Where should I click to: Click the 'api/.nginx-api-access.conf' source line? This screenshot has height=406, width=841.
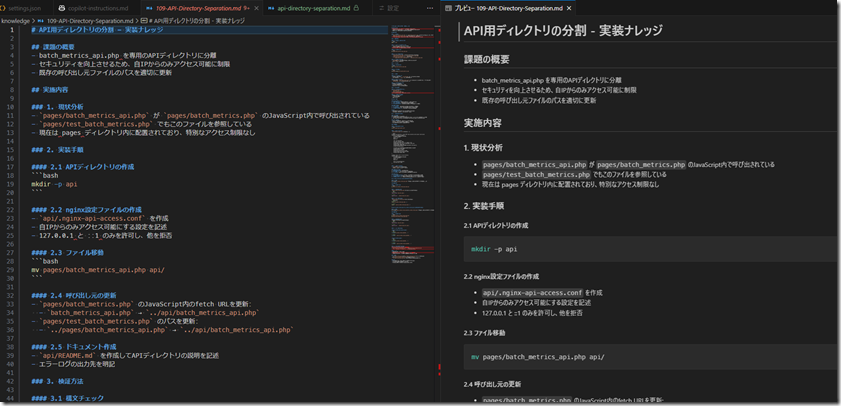click(101, 218)
